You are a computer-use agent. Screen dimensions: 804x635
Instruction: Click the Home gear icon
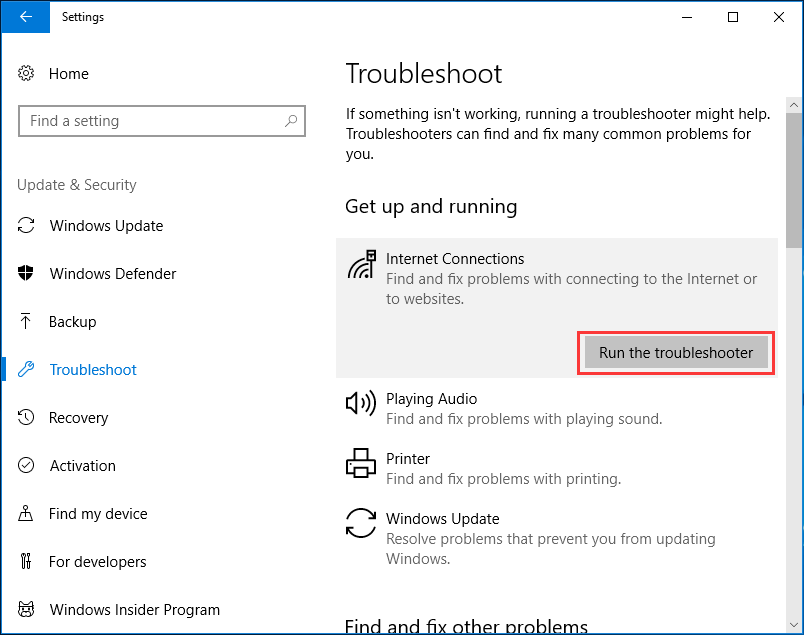26,73
